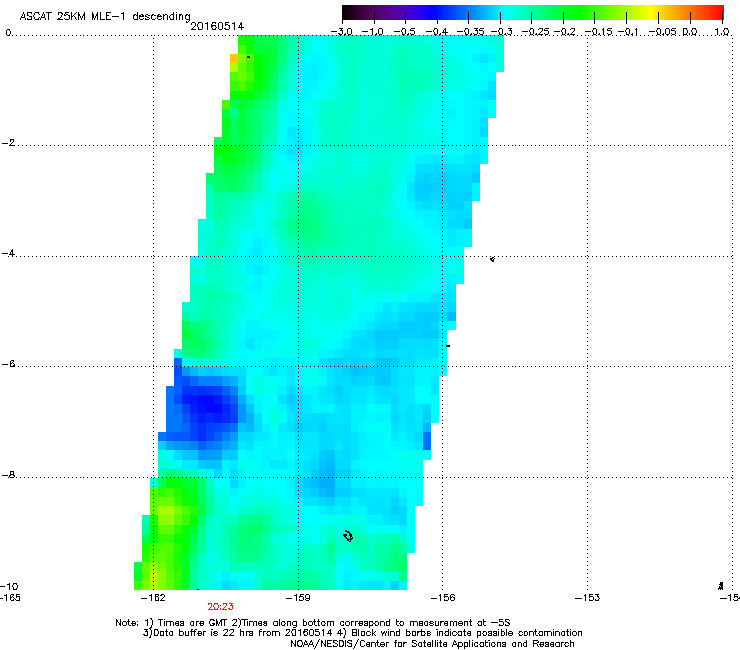Click the 'ASCAT 25KM MLE-1 descending' title
Viewport: 740px width, 650px height.
105,17
